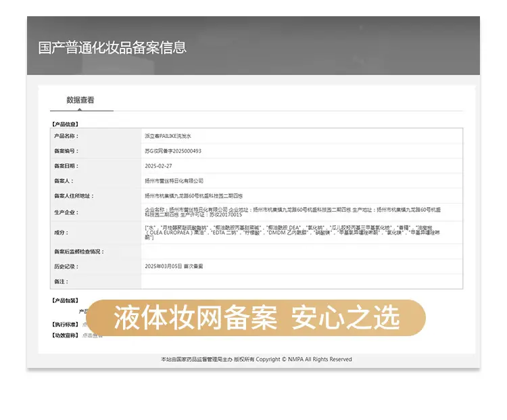This screenshot has height=420, width=507.
Task: Click the 【产品信息】 section label
Action: [65, 124]
